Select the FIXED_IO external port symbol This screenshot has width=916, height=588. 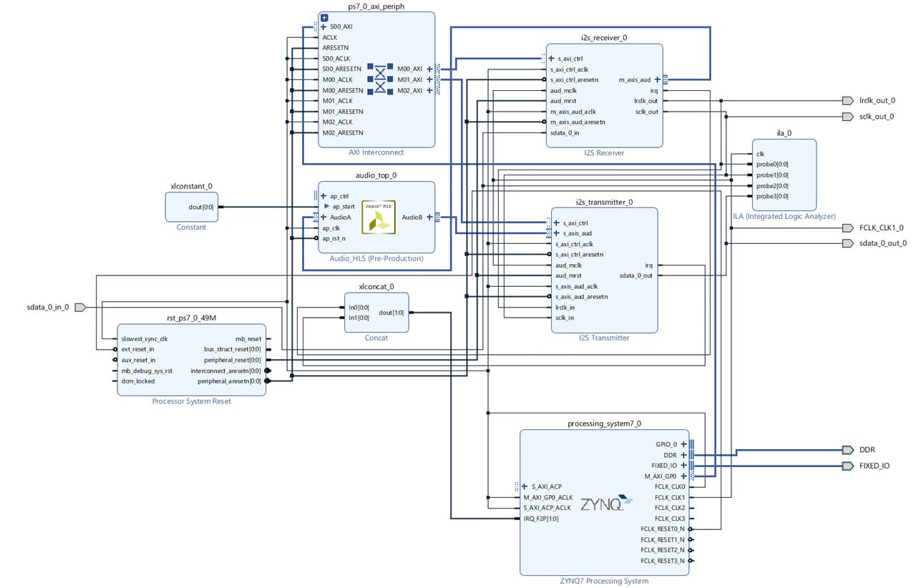coord(848,466)
